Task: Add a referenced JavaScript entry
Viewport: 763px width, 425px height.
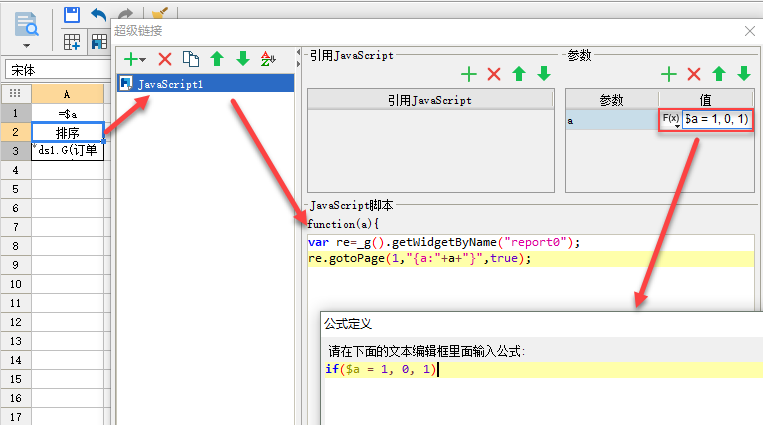Action: coord(469,74)
